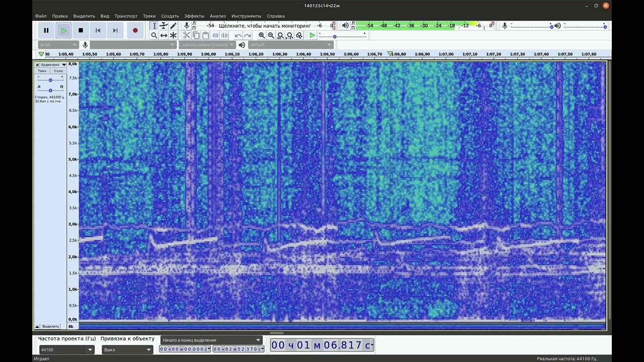Zoom in using the plus magnifier

tap(262, 35)
